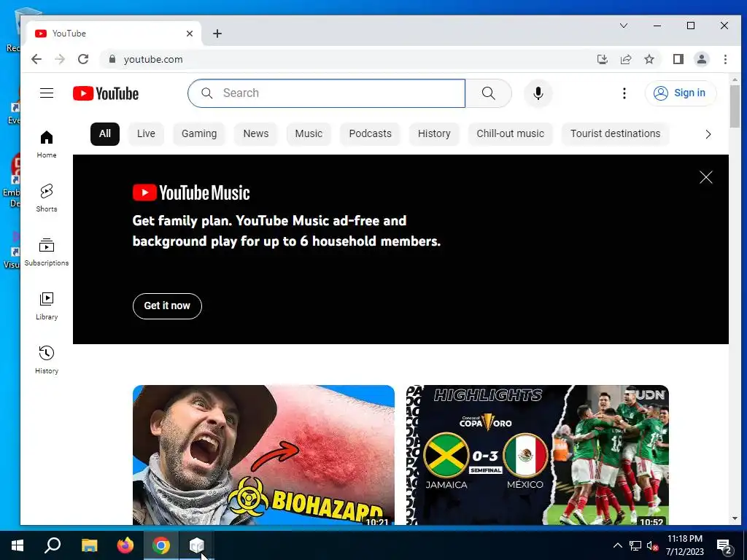
Task: Click the YouTube Music banner logo
Action: (191, 192)
